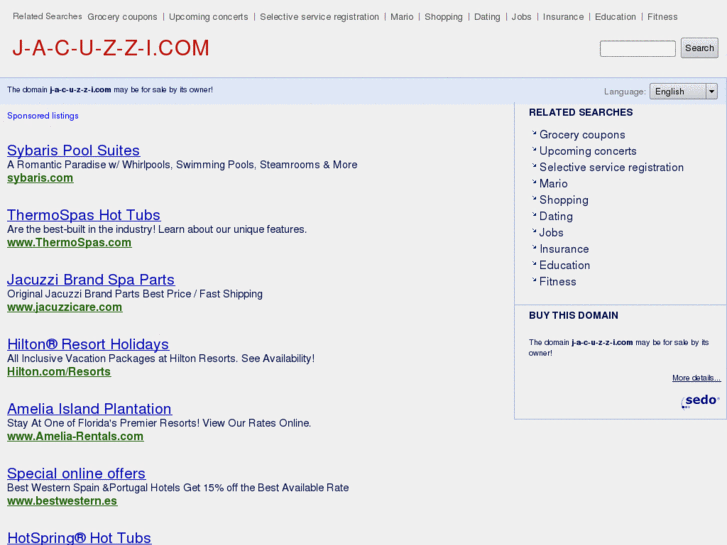Select Jobs in top related searches bar

click(522, 17)
